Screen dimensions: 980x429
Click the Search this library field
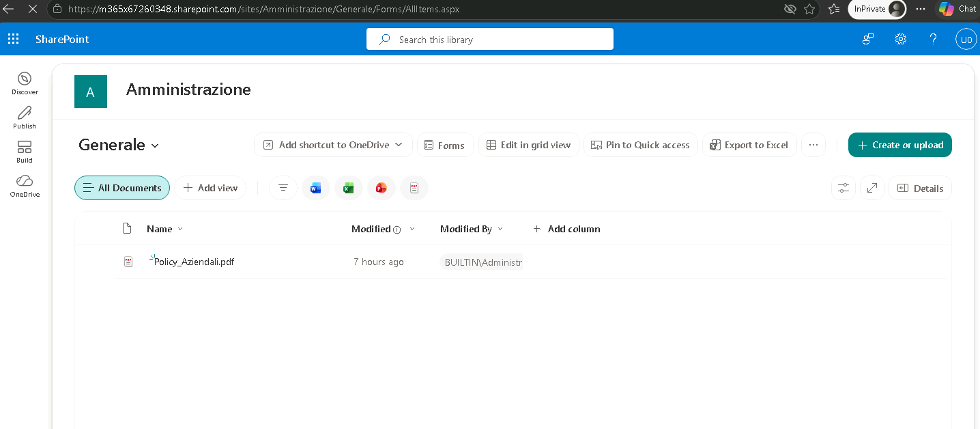coord(490,39)
